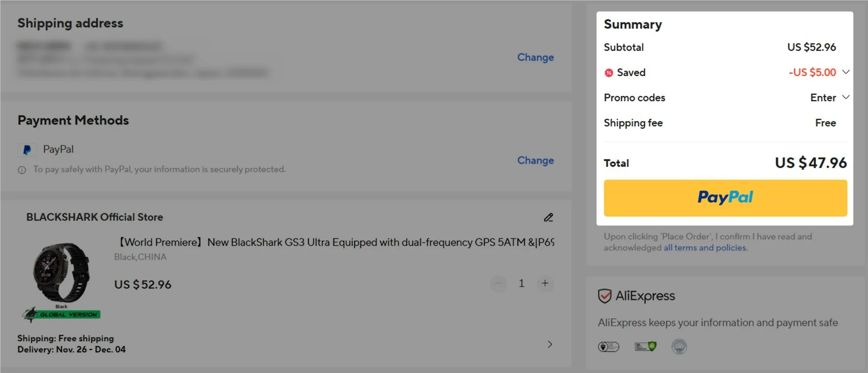This screenshot has height=373, width=868.
Task: Click the green shield security badge icon
Action: tap(646, 346)
